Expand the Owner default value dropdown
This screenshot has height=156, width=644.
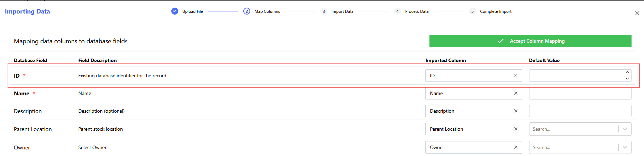pos(625,147)
